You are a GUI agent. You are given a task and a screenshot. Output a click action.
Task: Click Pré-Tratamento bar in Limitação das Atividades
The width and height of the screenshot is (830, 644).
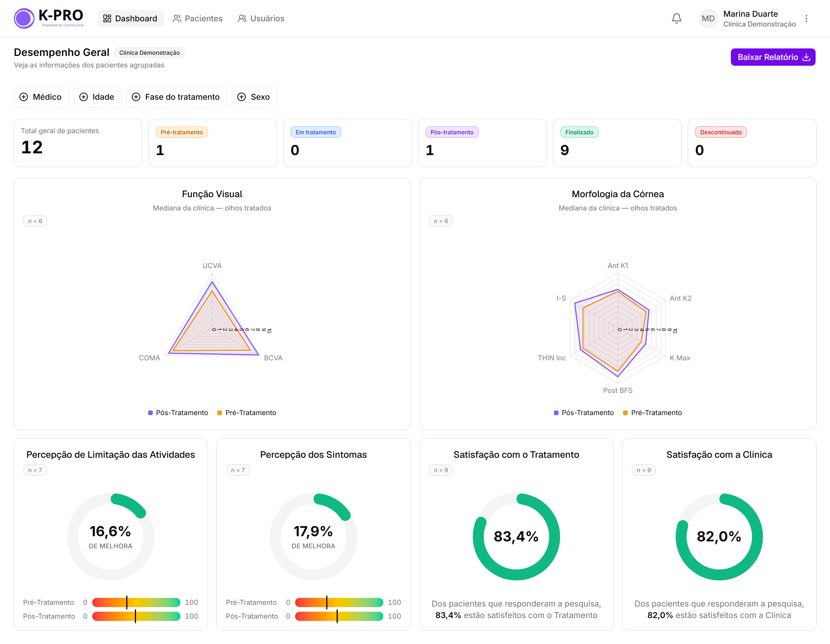point(136,602)
